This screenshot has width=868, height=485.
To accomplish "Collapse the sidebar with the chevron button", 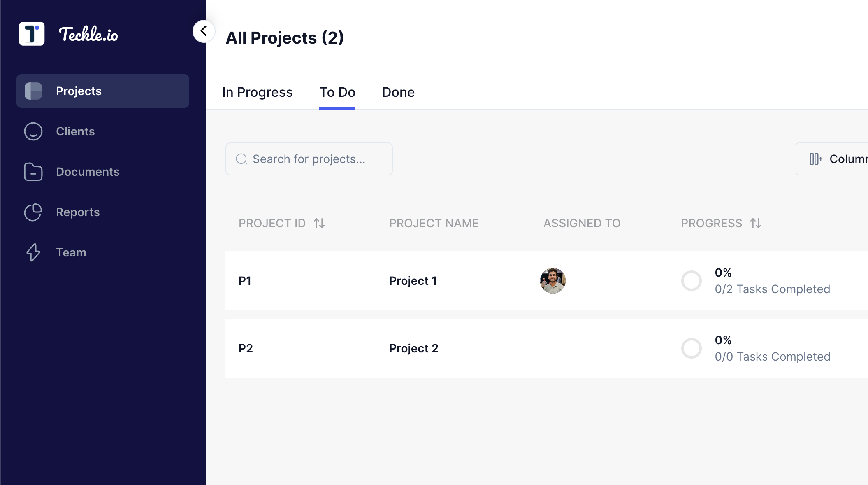I will click(204, 31).
